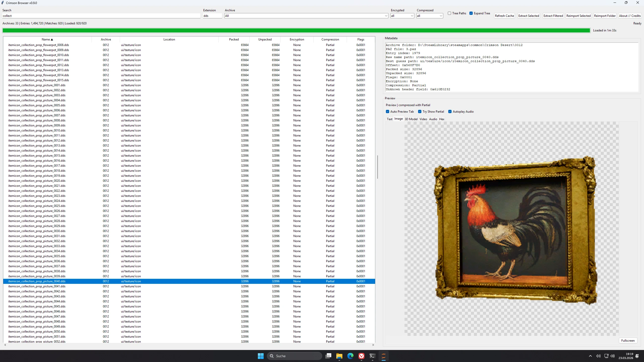Show hidden system tray icons
The width and height of the screenshot is (644, 362).
[590, 356]
